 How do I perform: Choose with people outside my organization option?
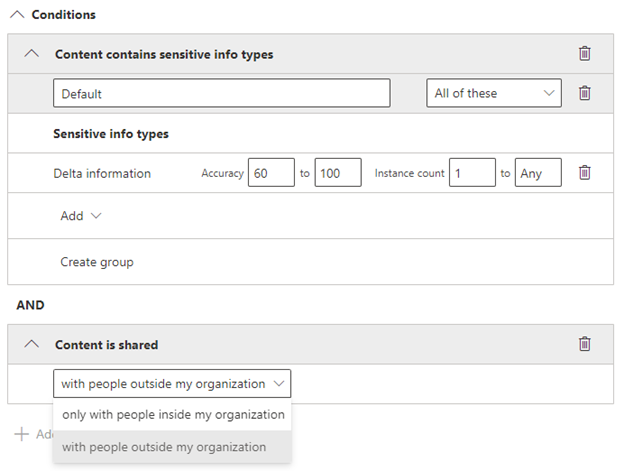pyautogui.click(x=164, y=447)
